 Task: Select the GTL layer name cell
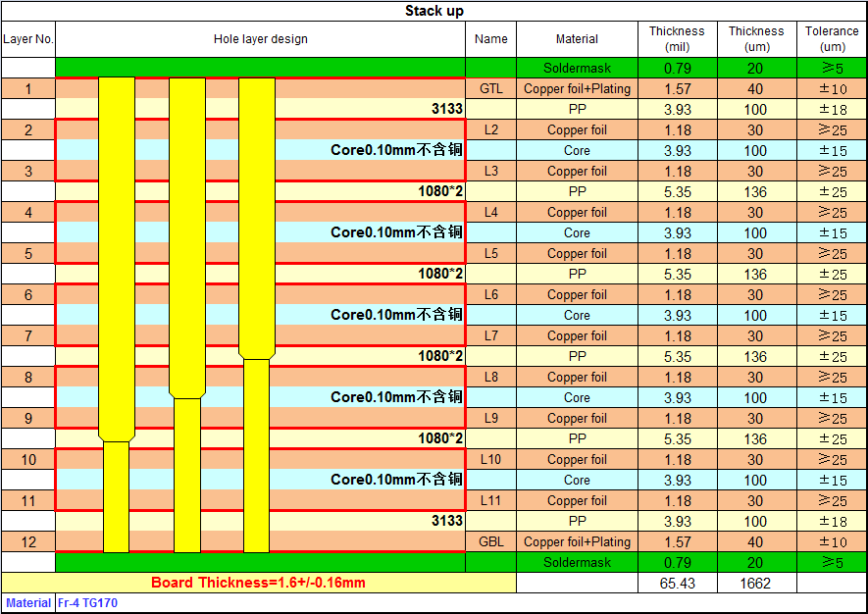pos(490,89)
